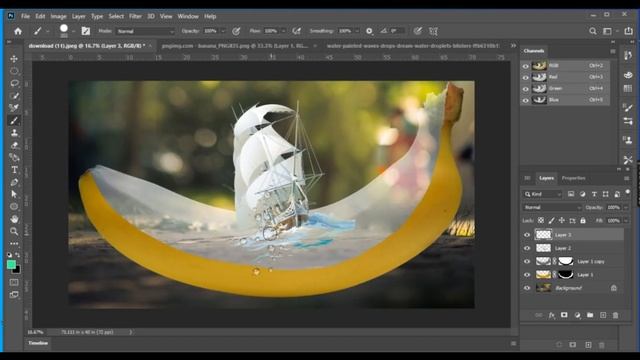Select the Hand tool
The width and height of the screenshot is (640, 360).
[x=14, y=219]
